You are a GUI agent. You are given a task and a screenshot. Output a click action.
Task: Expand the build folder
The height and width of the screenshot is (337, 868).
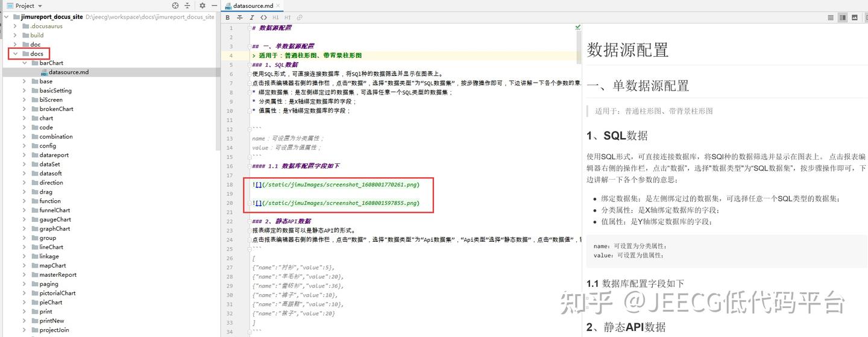pos(15,35)
